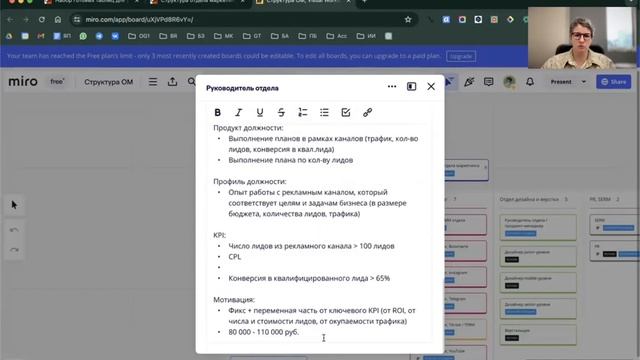Screen dimensions: 640x360
Task: Open the Miro main menu hamburger icon
Action: click(x=153, y=82)
